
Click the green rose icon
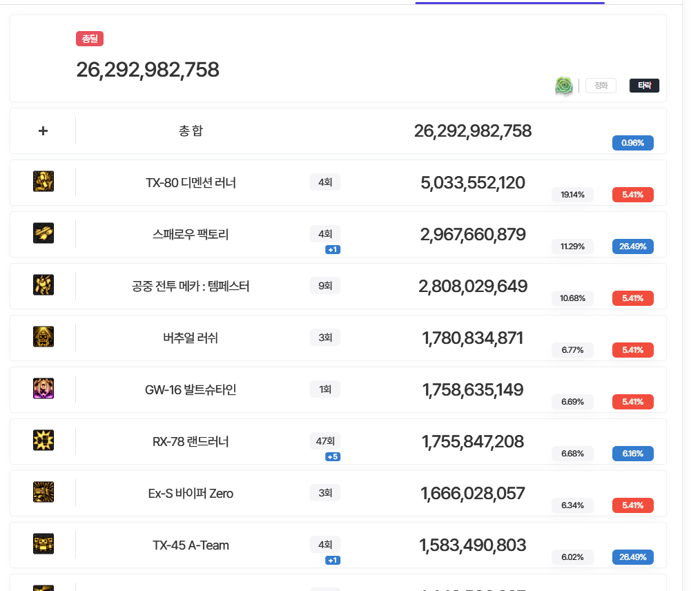[564, 86]
